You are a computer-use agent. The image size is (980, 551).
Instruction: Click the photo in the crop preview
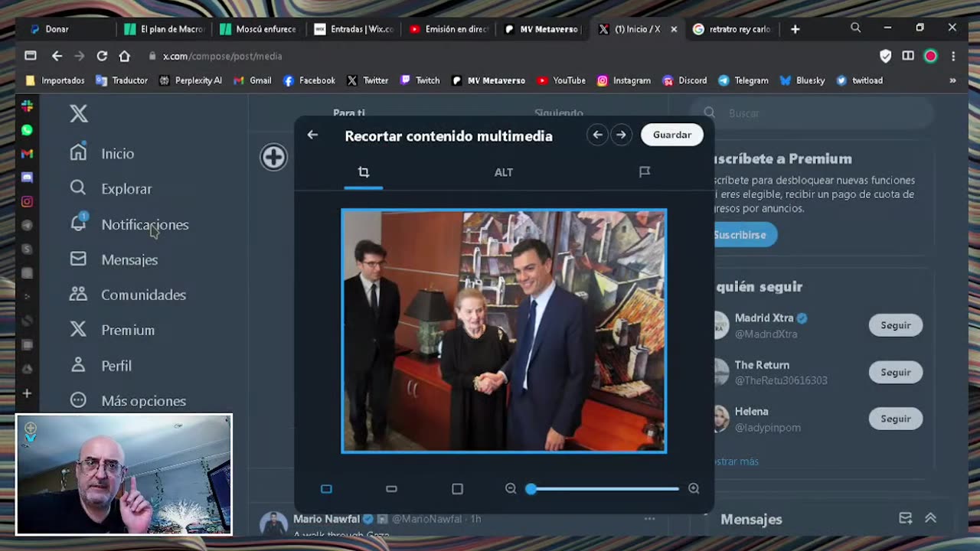coord(504,331)
